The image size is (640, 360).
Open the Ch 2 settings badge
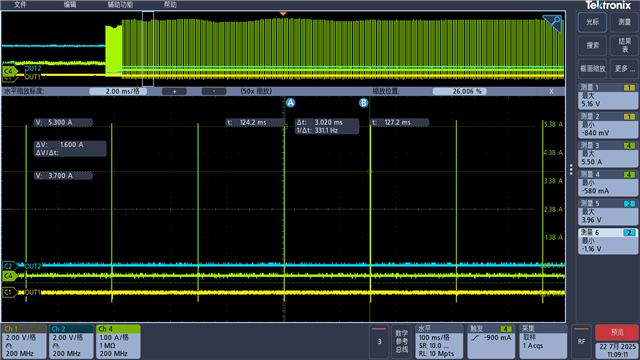pos(71,341)
